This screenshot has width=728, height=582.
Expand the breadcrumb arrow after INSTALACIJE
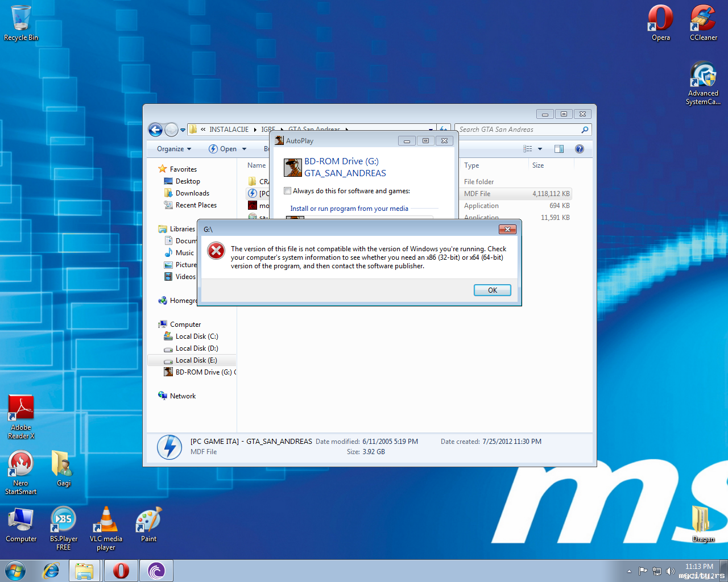coord(255,130)
